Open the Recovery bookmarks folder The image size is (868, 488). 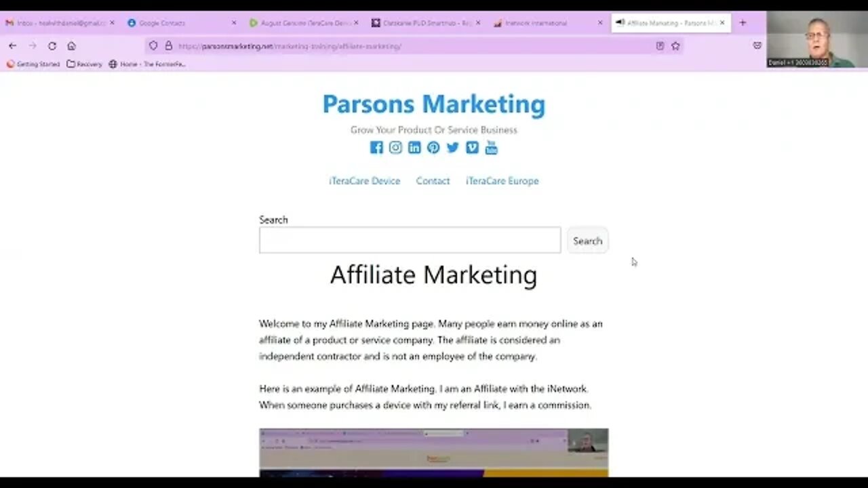(x=84, y=64)
